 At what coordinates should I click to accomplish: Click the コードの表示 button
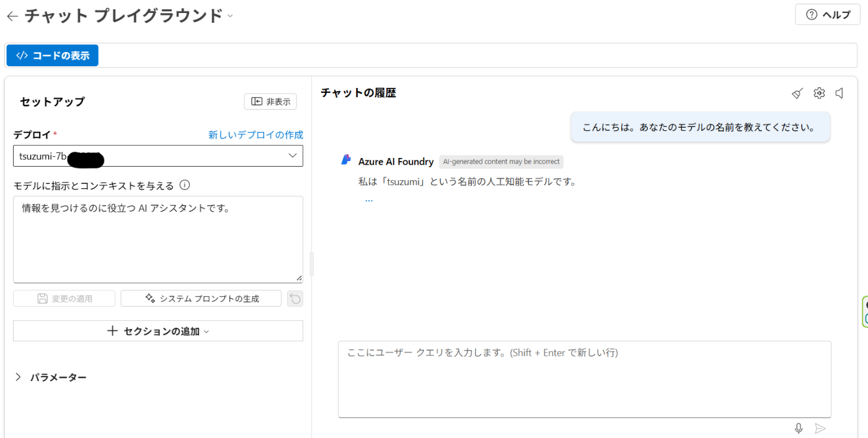pyautogui.click(x=53, y=55)
